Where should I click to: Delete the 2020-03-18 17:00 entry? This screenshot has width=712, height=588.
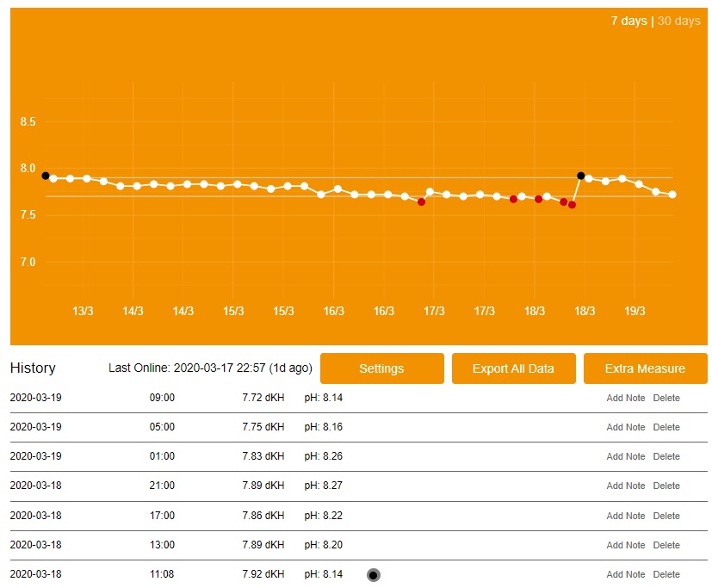666,516
